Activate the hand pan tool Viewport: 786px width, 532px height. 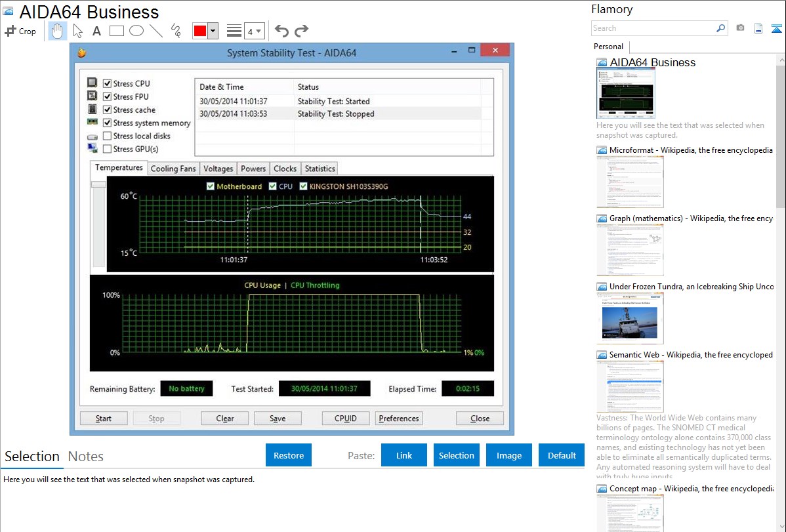coord(57,31)
